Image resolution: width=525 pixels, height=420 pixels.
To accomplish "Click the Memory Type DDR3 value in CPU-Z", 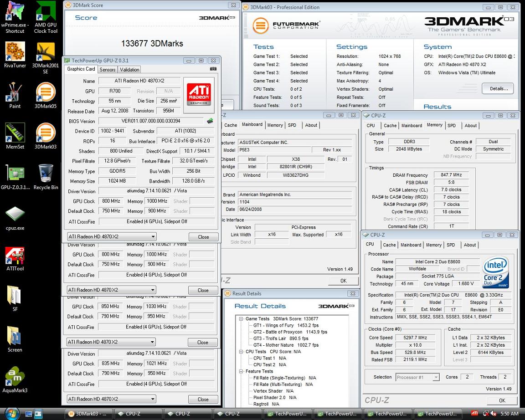I will [x=409, y=142].
